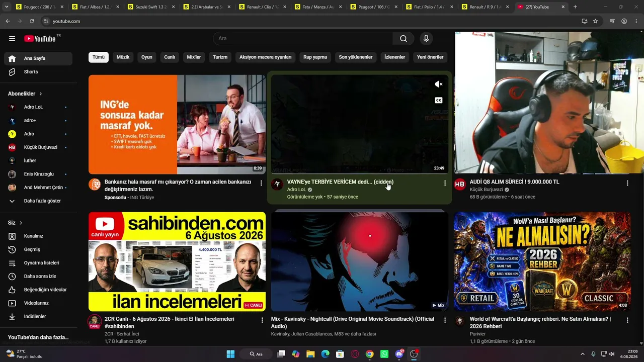Open adro+ subscription in sidebar
The image size is (644, 362).
pos(38,121)
